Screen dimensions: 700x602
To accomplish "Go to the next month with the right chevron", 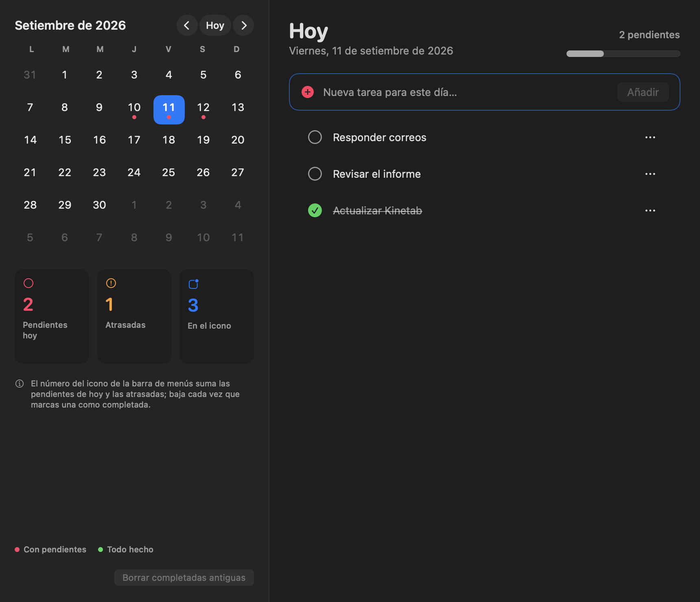I will pos(243,25).
